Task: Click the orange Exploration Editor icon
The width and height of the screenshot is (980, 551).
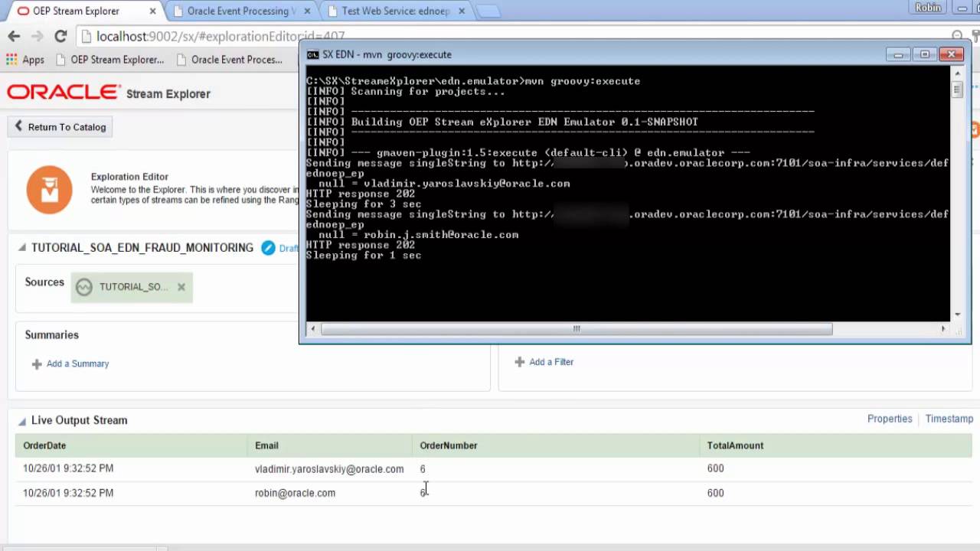Action: pos(49,189)
